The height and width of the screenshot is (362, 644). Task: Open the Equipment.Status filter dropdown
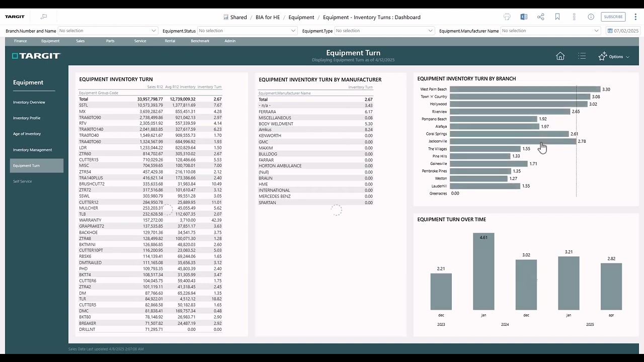[247, 31]
